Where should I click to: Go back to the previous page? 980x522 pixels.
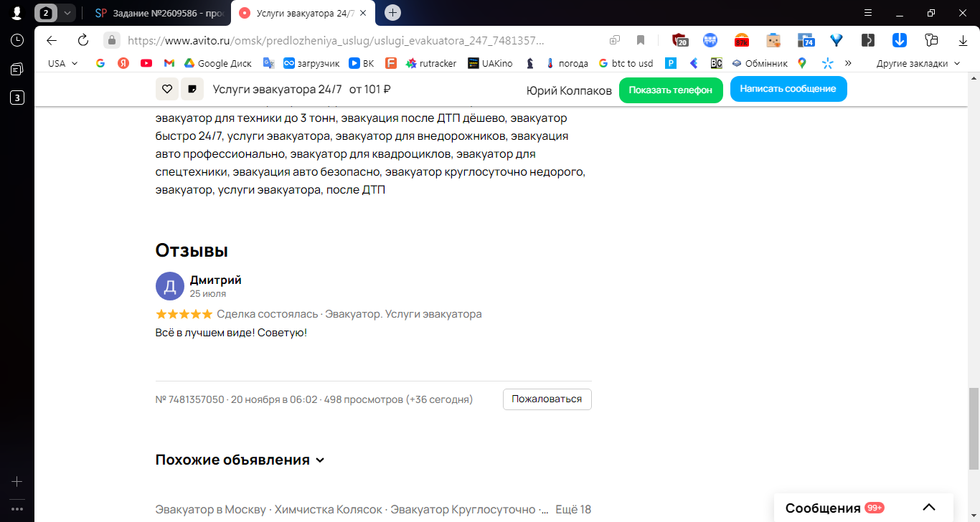point(52,40)
